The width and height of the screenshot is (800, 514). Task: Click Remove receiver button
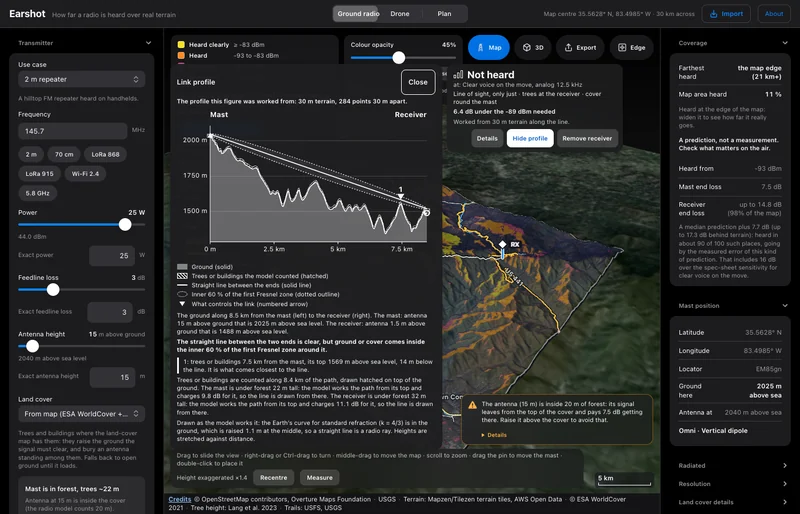click(x=587, y=138)
